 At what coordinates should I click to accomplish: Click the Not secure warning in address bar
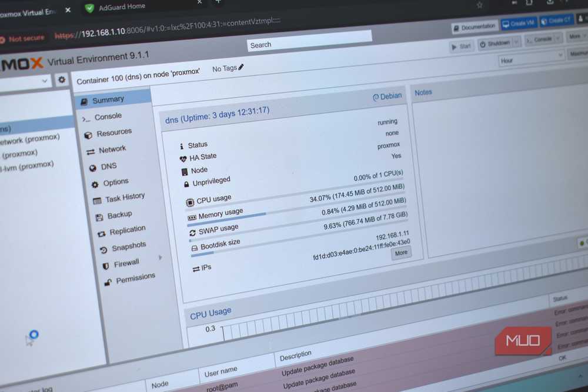point(22,39)
